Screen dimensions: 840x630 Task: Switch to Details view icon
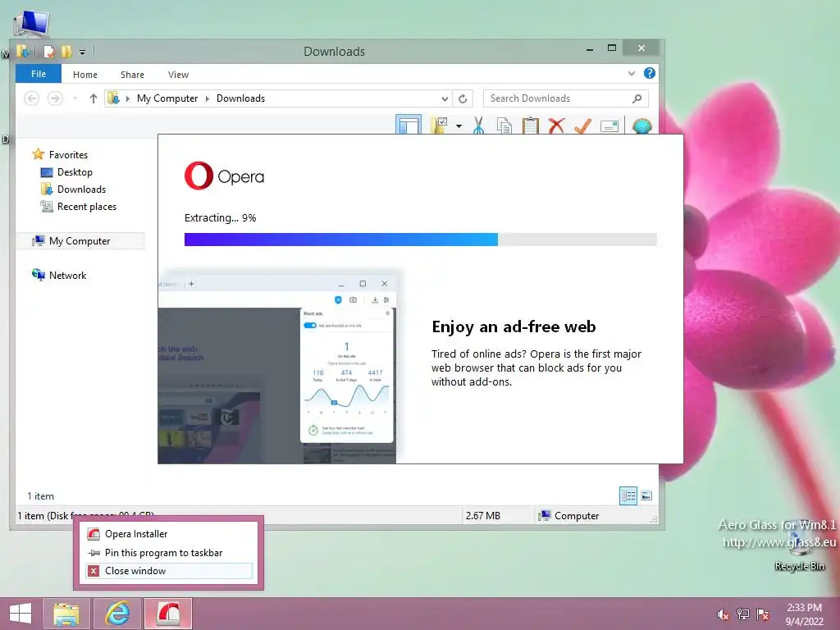(628, 495)
